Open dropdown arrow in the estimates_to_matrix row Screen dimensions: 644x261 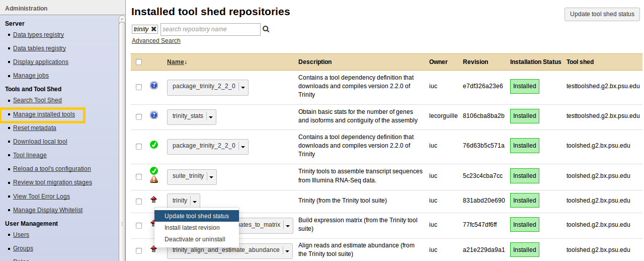(x=288, y=226)
